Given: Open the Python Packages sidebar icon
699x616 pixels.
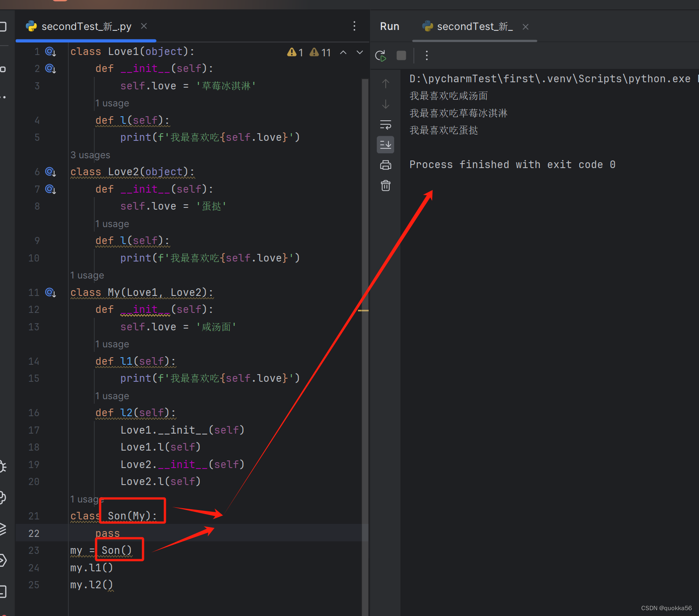Looking at the screenshot, I should point(3,498).
